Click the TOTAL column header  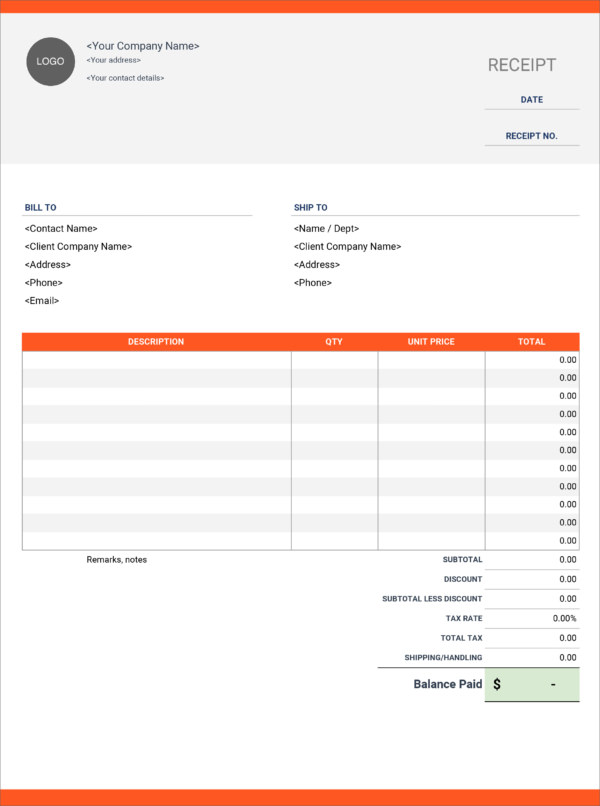tap(532, 342)
